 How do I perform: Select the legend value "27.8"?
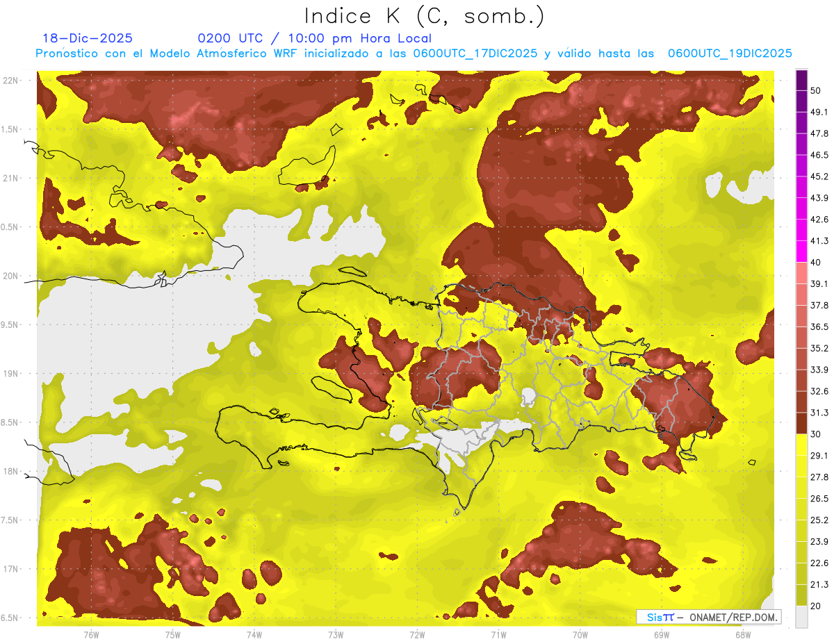tap(819, 477)
